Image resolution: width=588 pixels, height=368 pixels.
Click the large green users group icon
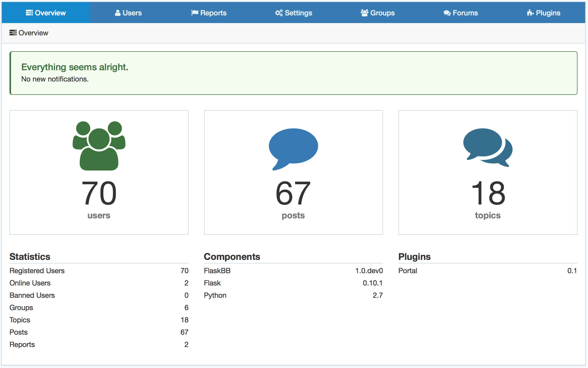tap(99, 146)
